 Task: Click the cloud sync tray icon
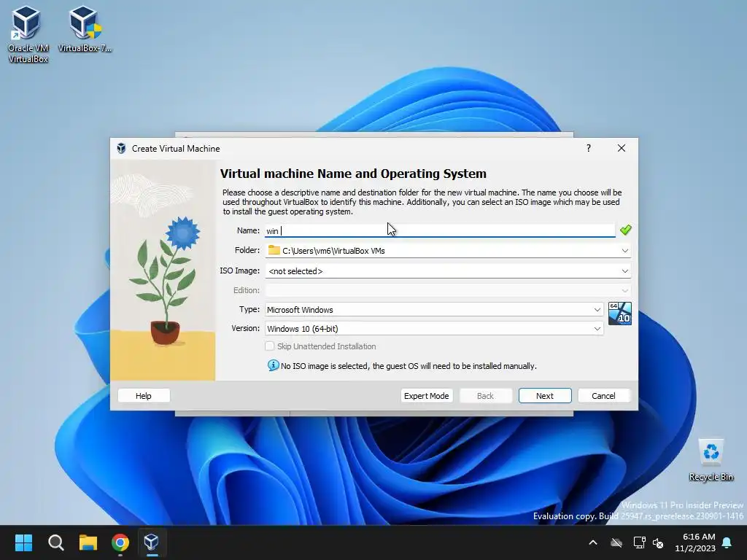pyautogui.click(x=616, y=542)
